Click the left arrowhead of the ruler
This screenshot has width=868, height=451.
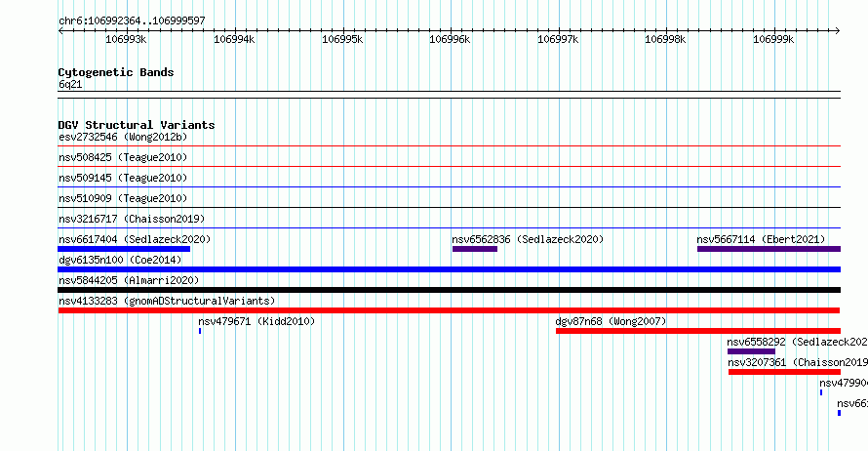point(60,31)
